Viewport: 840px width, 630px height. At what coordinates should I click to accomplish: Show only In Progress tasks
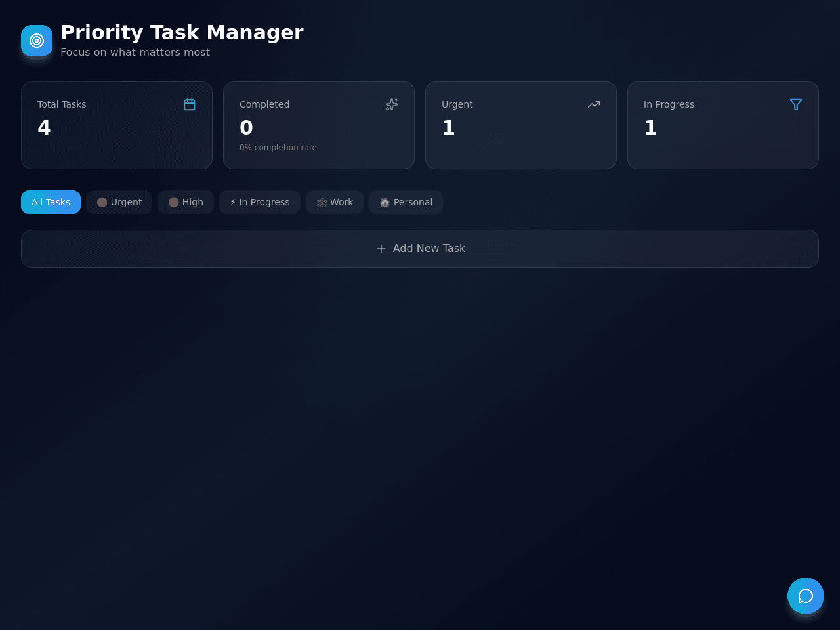(260, 202)
